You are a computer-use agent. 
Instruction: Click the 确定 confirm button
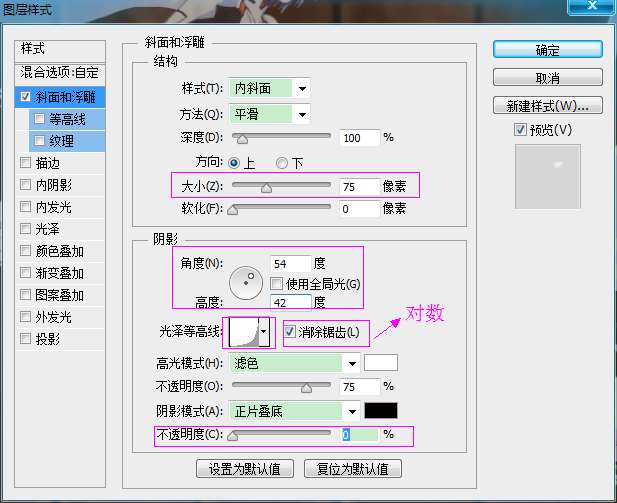[x=547, y=50]
